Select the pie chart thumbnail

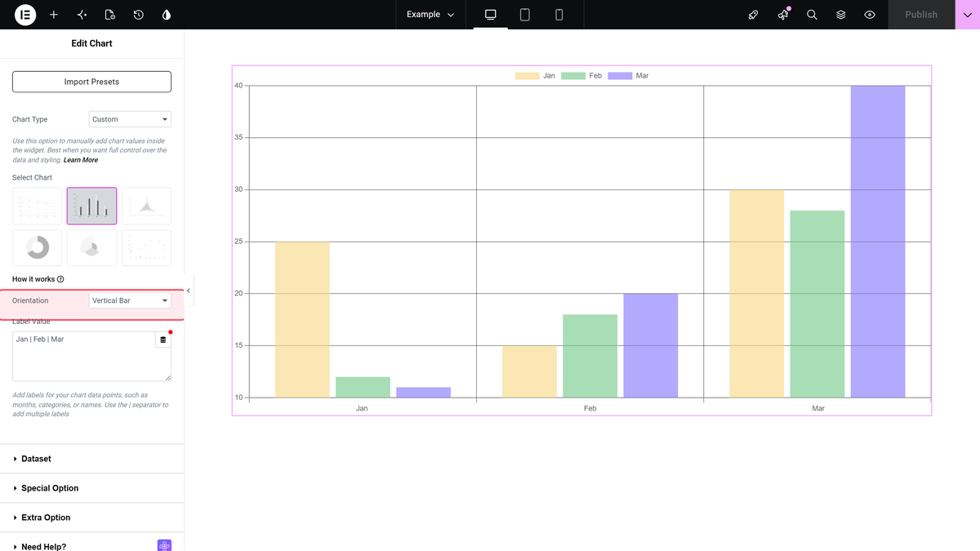[91, 247]
